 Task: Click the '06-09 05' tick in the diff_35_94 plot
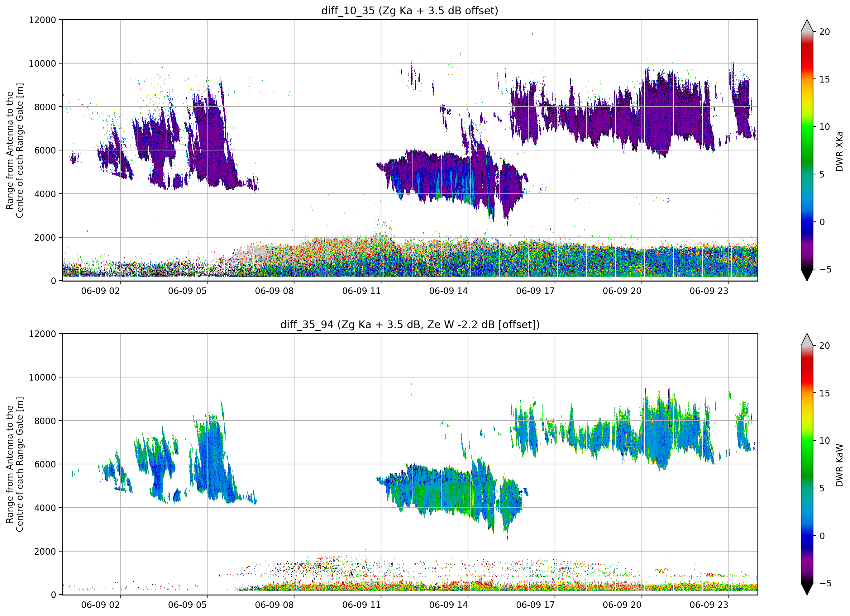tap(187, 605)
